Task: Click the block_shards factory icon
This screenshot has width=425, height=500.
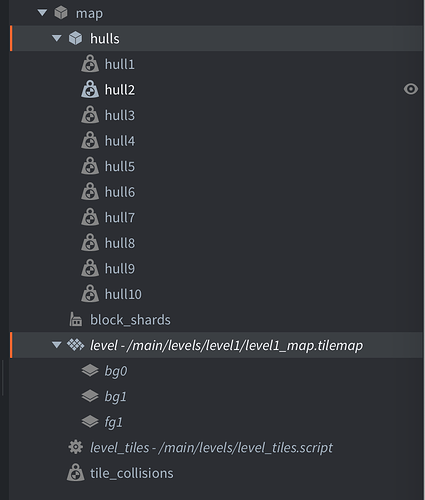Action: coord(76,319)
